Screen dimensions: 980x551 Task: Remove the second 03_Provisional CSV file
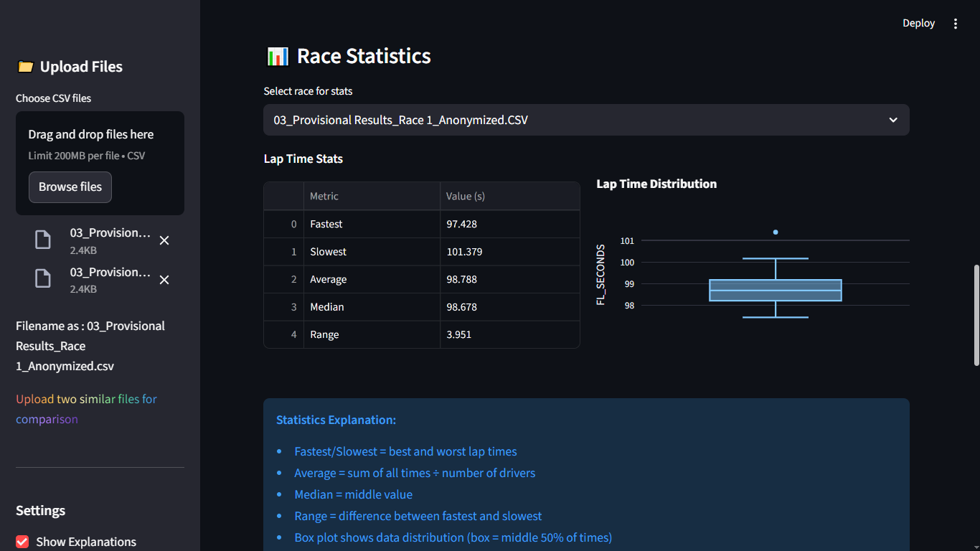164,280
